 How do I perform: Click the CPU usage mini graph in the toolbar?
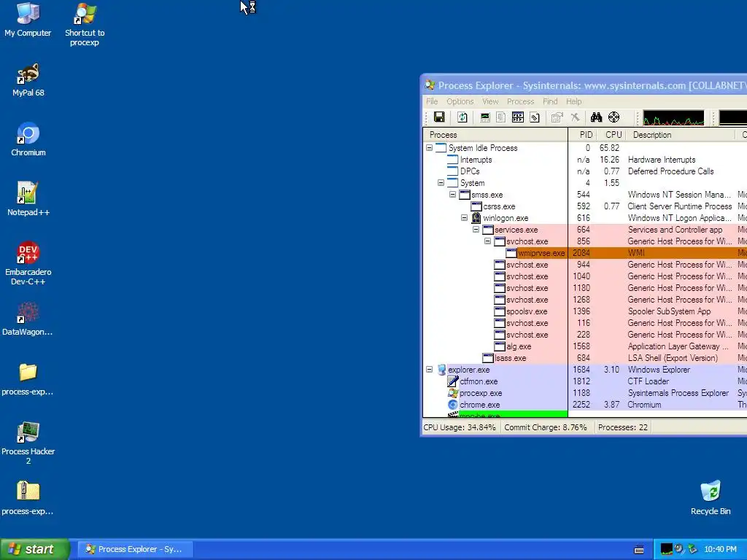coord(673,117)
